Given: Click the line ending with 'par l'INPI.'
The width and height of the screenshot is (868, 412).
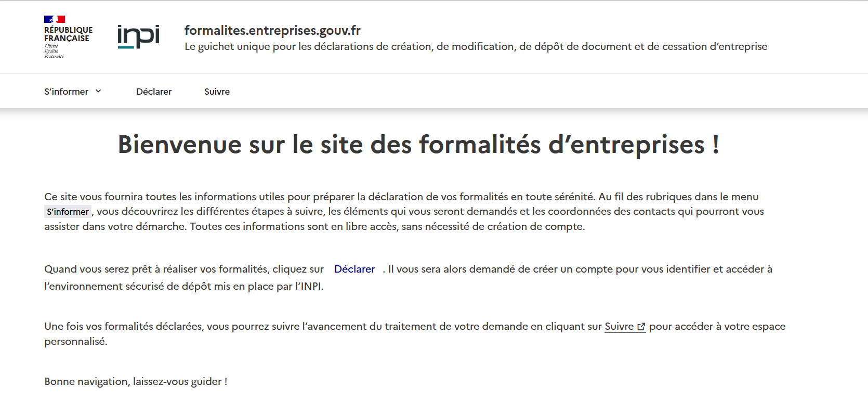Looking at the screenshot, I should pos(183,287).
